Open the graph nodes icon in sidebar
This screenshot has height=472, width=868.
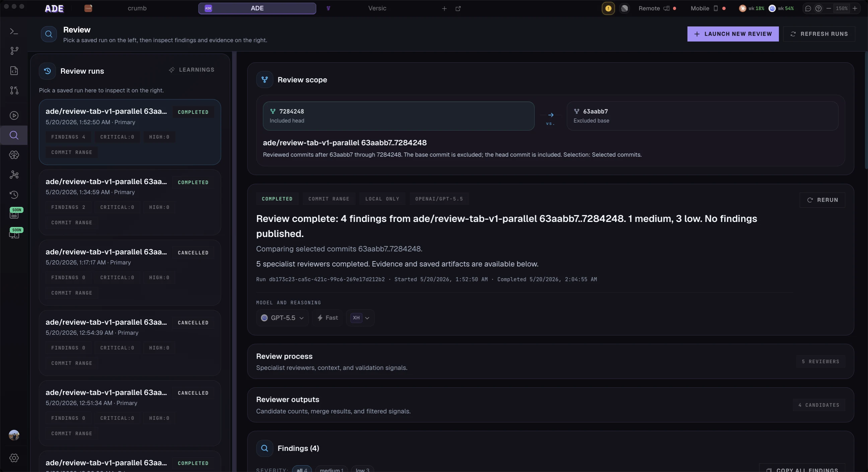(14, 175)
